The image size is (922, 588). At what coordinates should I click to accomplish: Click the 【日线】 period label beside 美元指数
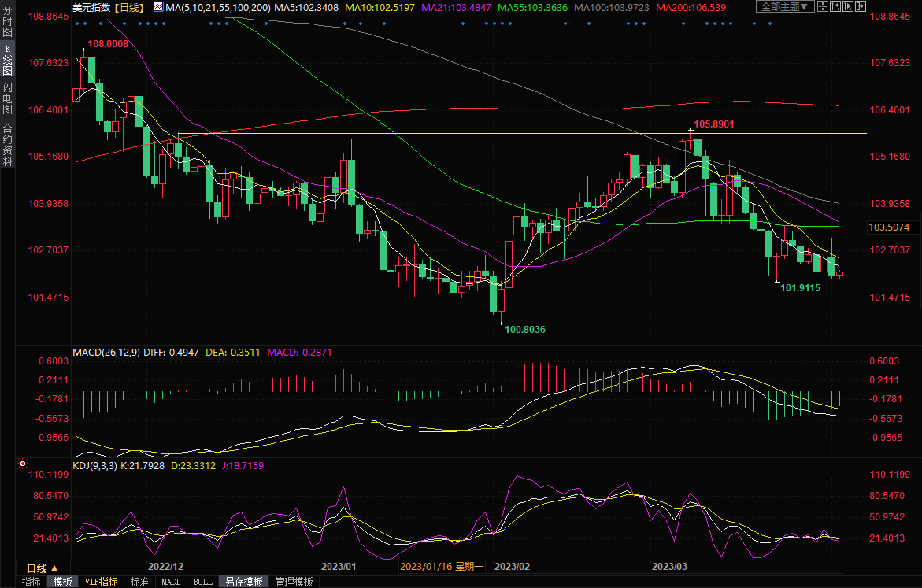128,7
